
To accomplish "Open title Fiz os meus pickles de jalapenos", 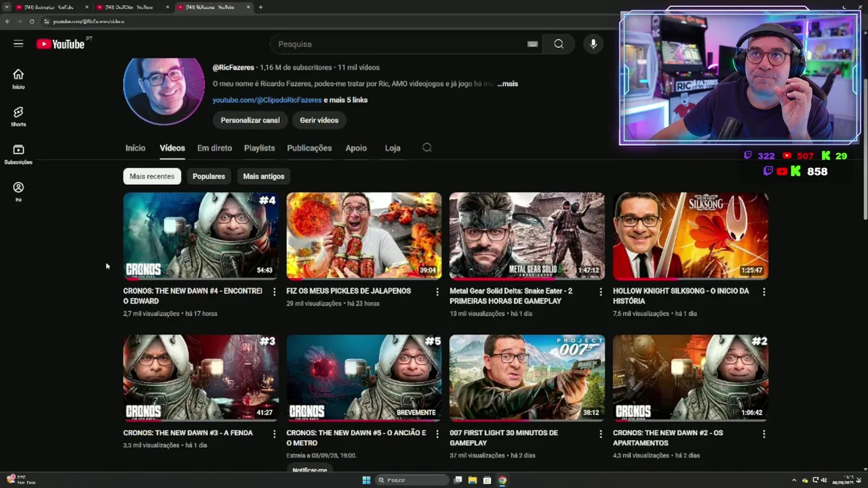I will pyautogui.click(x=349, y=291).
